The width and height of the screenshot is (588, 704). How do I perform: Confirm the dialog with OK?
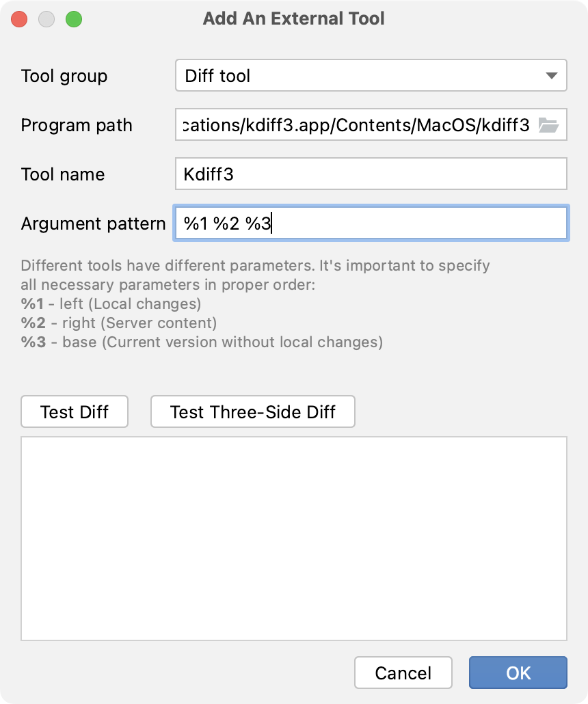518,673
